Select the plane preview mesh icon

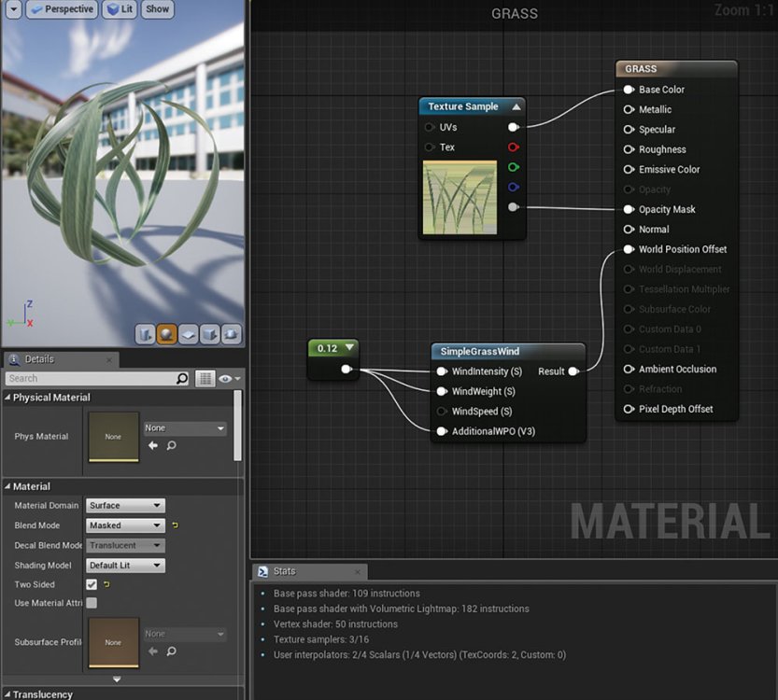(x=189, y=334)
